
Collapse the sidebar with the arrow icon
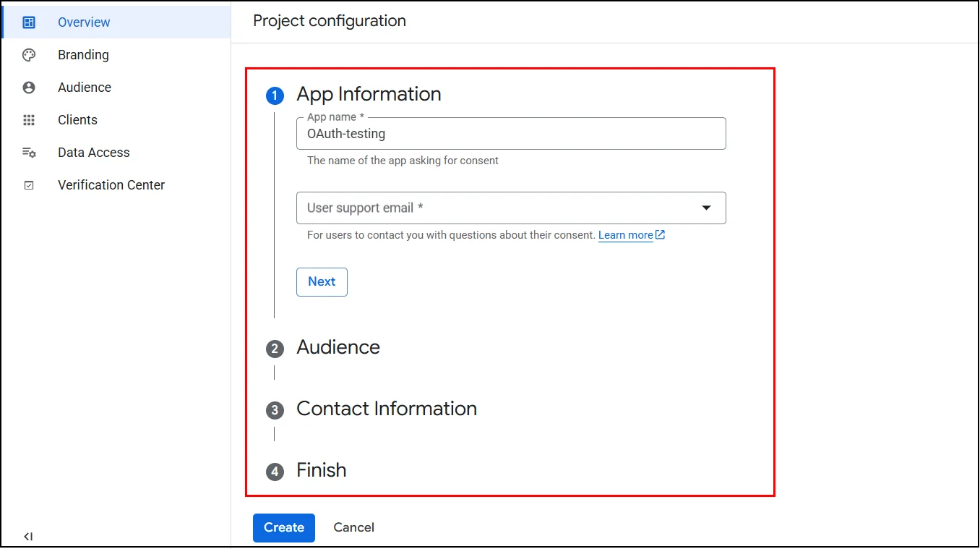click(28, 537)
